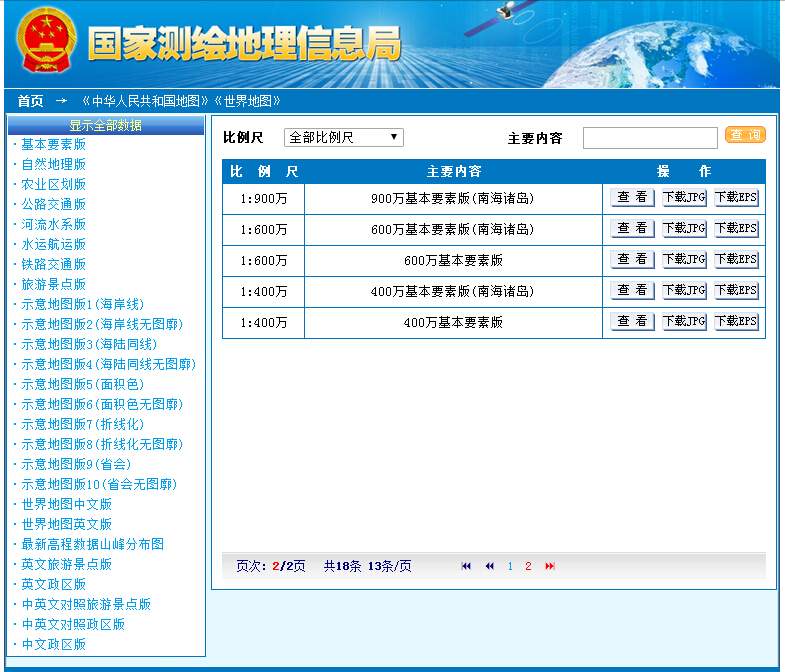
Task: Select 旅游景点版 in sidebar
Action: (x=54, y=284)
